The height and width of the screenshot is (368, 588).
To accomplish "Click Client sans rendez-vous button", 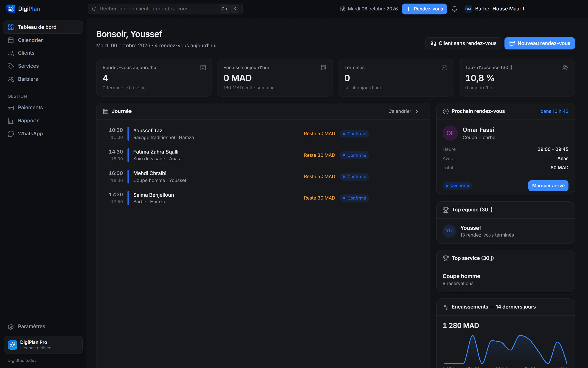I will click(x=463, y=43).
